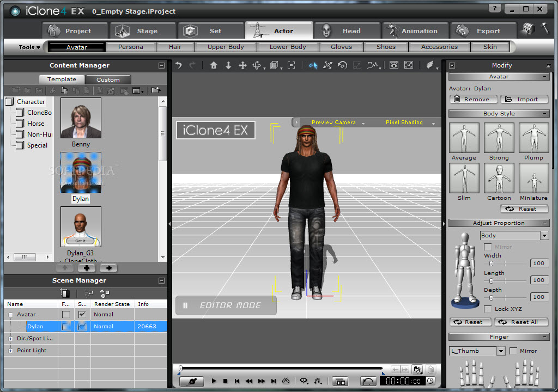Viewport: 558px width, 392px height.
Task: Open the path curve tool icon
Action: pos(373,65)
